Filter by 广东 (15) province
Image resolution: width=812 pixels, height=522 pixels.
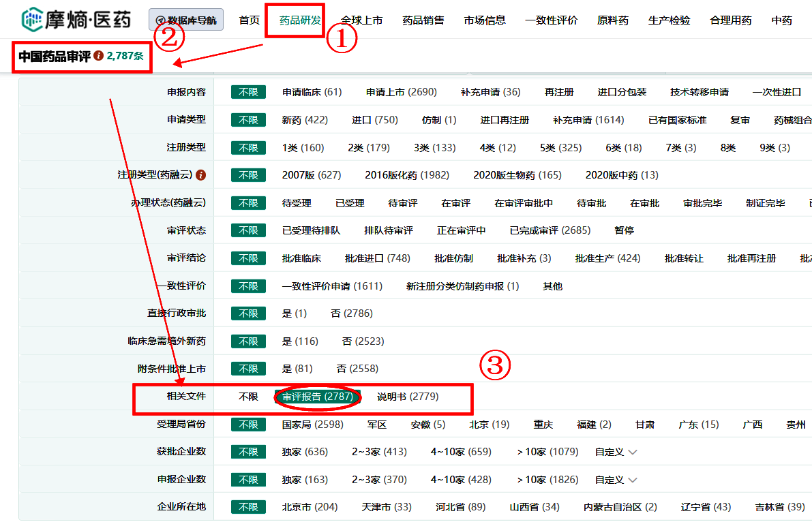pyautogui.click(x=699, y=425)
